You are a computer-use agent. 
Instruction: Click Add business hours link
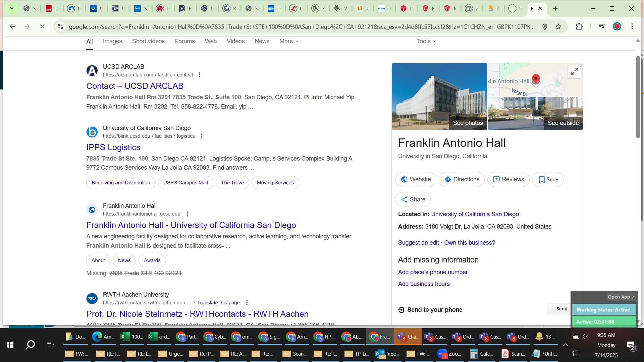coord(424,284)
